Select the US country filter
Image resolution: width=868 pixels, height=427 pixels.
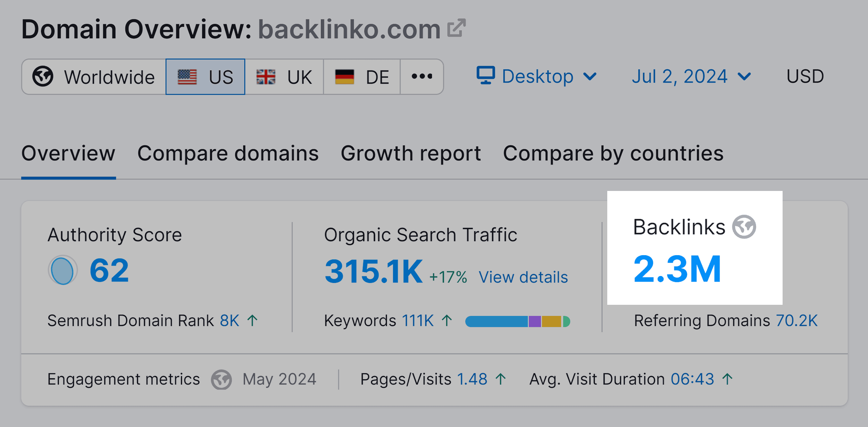(x=205, y=76)
